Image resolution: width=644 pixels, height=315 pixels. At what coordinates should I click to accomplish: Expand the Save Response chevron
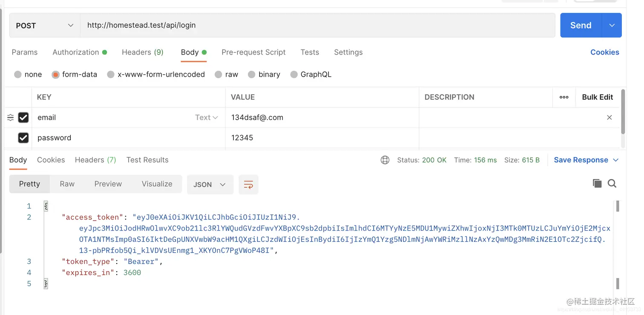click(x=615, y=160)
